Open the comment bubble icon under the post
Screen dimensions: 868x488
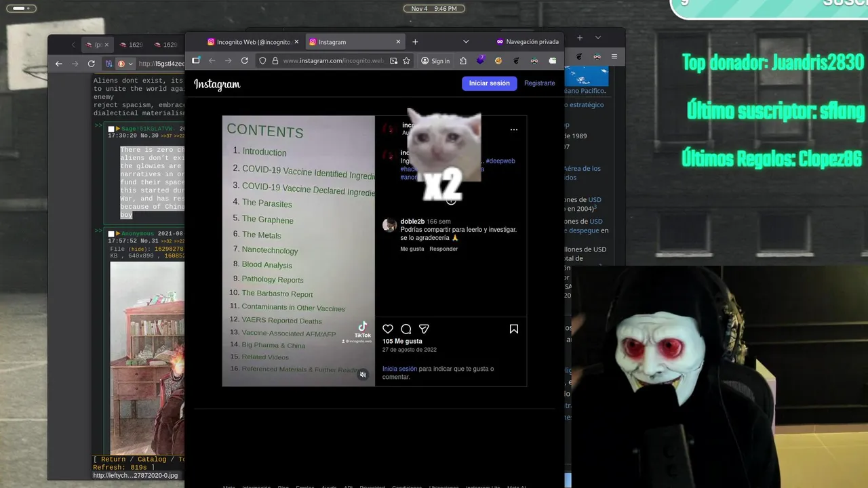tap(406, 329)
